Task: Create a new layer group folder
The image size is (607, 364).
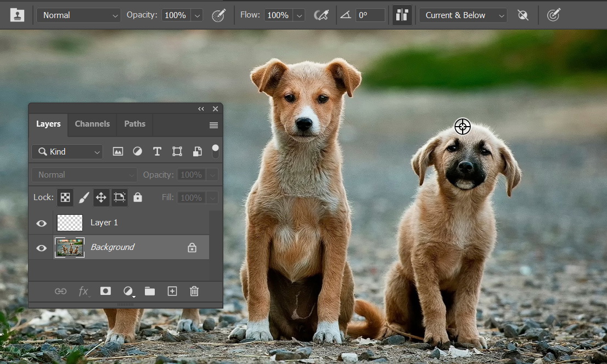Action: [150, 291]
